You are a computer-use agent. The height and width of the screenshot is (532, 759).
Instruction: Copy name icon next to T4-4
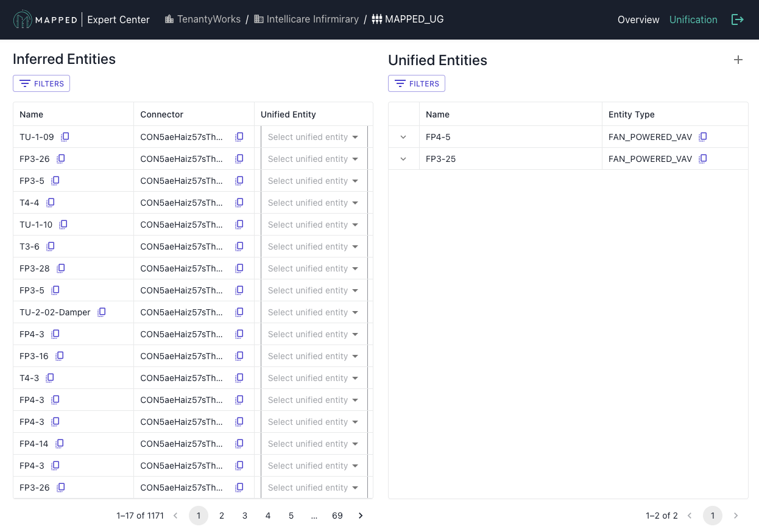pyautogui.click(x=51, y=203)
